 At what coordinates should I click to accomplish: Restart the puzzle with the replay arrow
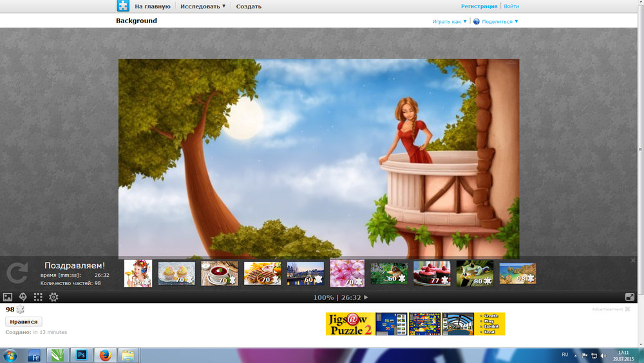pyautogui.click(x=17, y=273)
